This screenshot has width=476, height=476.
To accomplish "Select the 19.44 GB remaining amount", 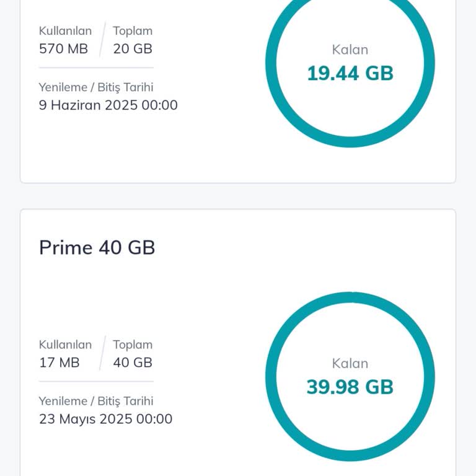I will coord(350,73).
